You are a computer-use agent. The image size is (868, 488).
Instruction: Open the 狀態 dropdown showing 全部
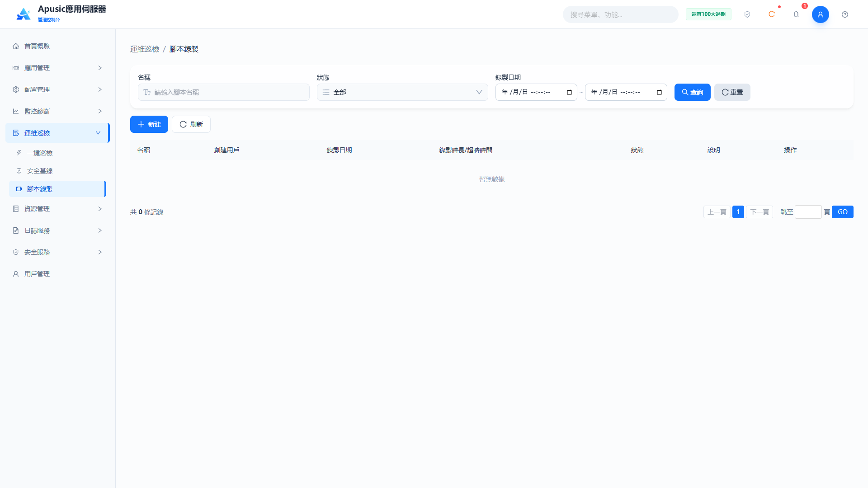point(402,92)
